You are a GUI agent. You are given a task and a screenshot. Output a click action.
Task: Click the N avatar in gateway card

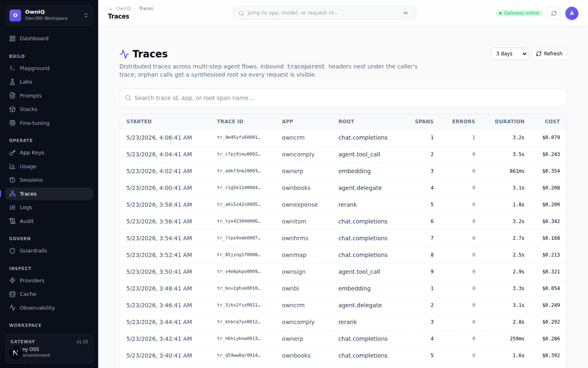[x=15, y=353]
